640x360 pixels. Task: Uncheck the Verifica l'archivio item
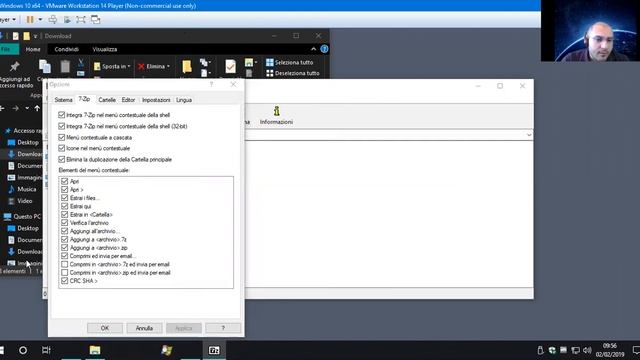(64, 222)
